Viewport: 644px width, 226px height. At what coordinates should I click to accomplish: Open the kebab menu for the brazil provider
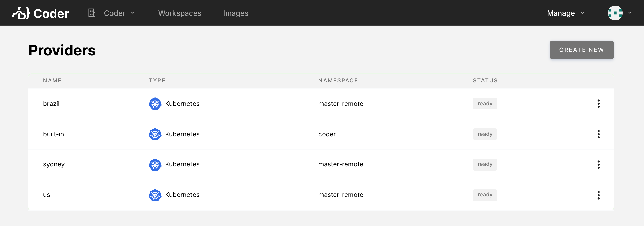(599, 104)
